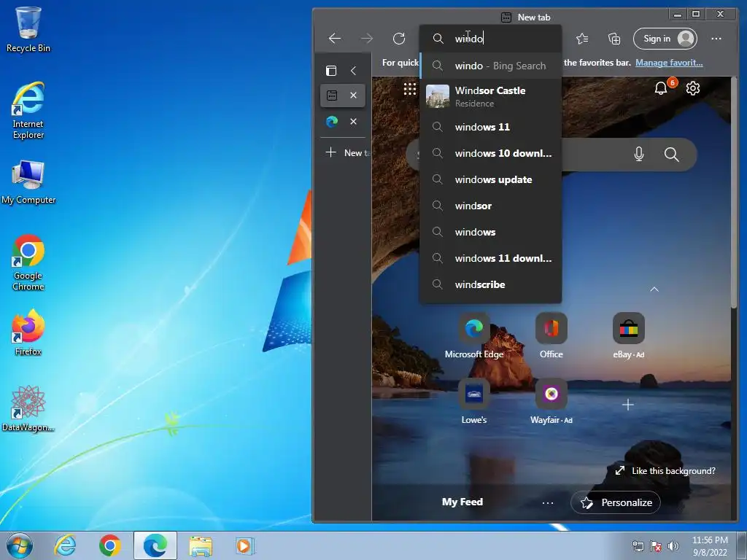Add a new tab with plus button
This screenshot has height=560, width=747.
[x=330, y=152]
